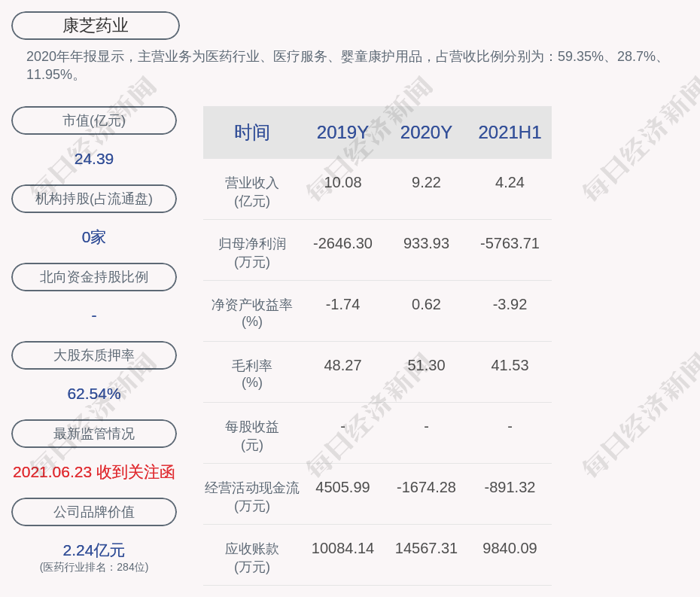Image resolution: width=700 pixels, height=597 pixels.
Task: Click the 2019Y column header
Action: click(342, 132)
